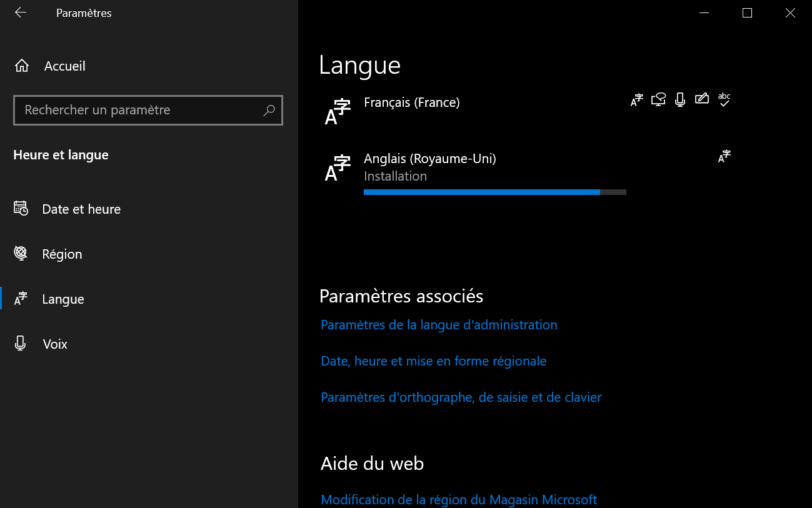This screenshot has height=508, width=812.
Task: Open Modification de la région du Magasin Microsoft
Action: 459,499
